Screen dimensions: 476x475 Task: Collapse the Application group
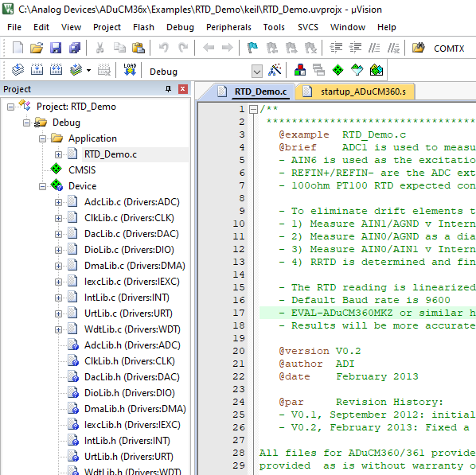pos(42,138)
